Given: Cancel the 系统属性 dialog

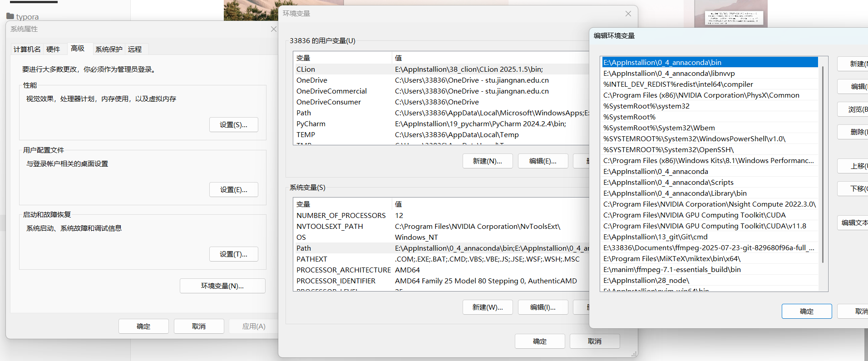Looking at the screenshot, I should pyautogui.click(x=199, y=326).
